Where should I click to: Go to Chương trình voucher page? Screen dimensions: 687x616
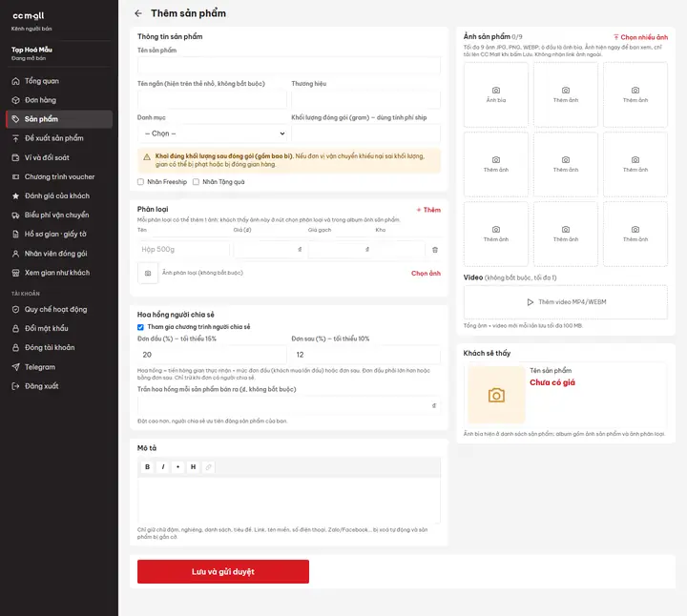59,176
